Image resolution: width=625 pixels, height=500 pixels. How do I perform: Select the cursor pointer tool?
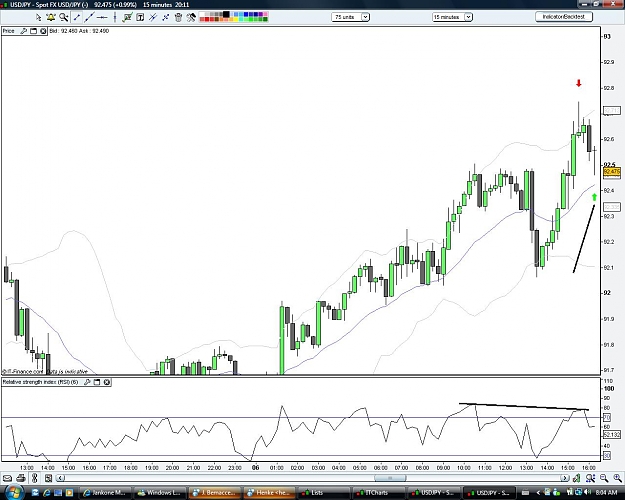pos(38,17)
